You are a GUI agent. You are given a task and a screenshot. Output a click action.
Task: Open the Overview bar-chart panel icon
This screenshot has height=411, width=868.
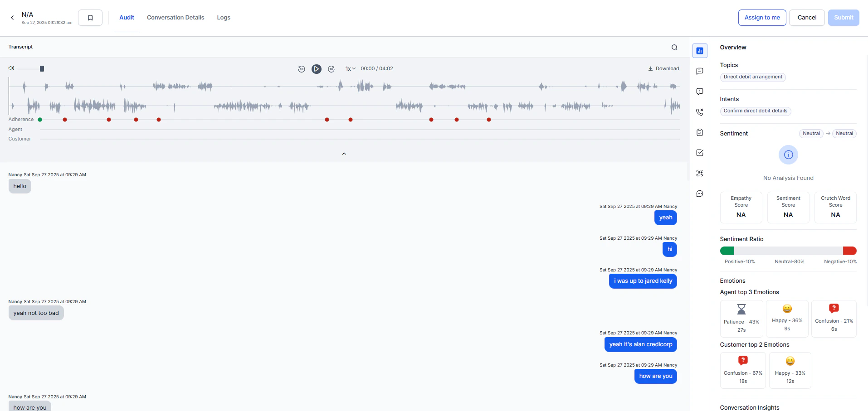[700, 51]
